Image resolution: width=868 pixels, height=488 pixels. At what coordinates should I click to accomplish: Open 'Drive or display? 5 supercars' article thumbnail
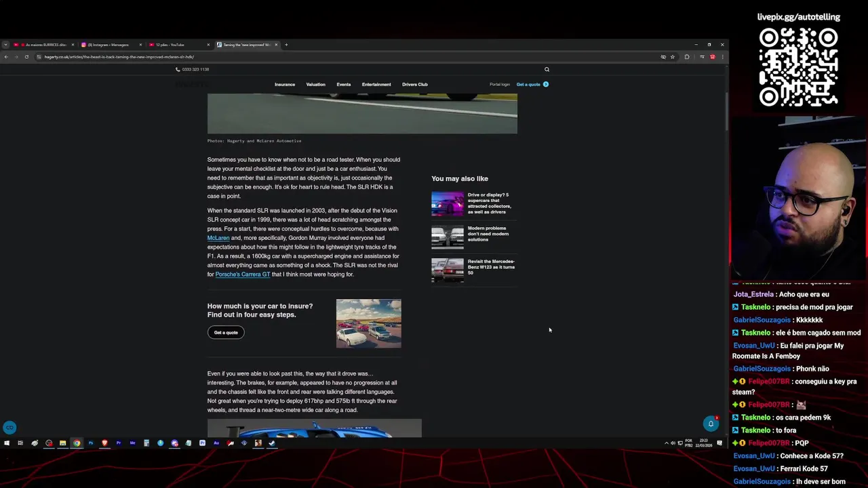click(448, 203)
